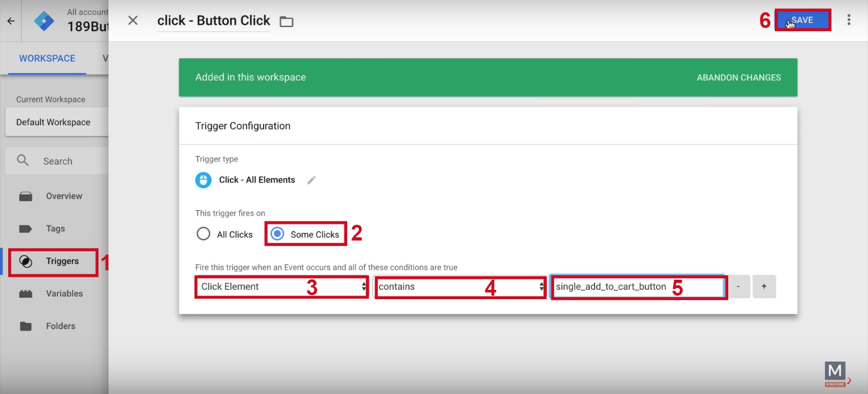
Task: Click the mouse Click trigger type icon
Action: tap(203, 180)
